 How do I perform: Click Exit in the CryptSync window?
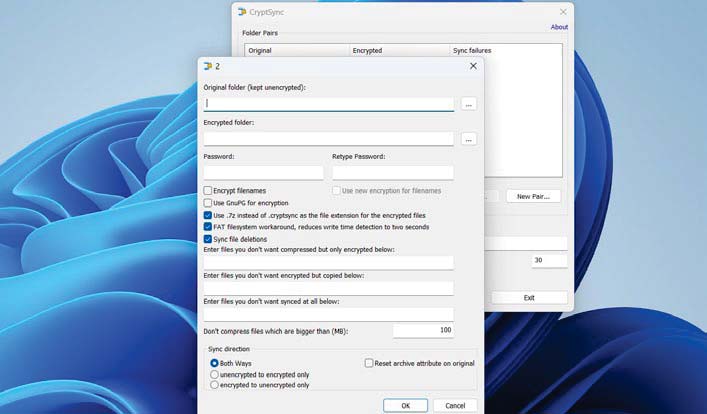529,298
